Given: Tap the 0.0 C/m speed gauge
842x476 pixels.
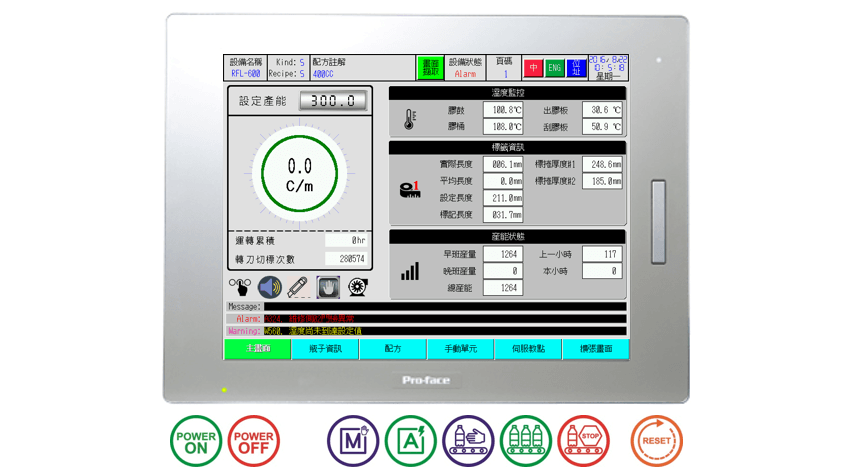Looking at the screenshot, I should 300,174.
